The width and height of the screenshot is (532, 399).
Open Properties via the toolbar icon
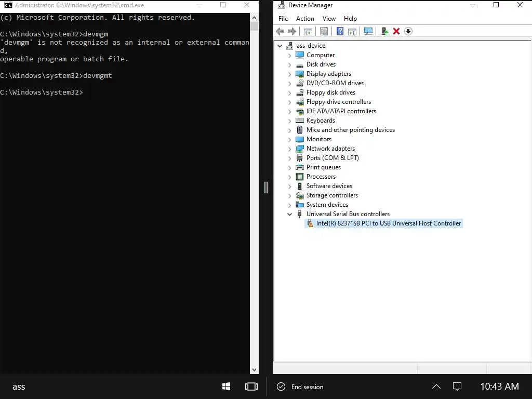(x=324, y=32)
